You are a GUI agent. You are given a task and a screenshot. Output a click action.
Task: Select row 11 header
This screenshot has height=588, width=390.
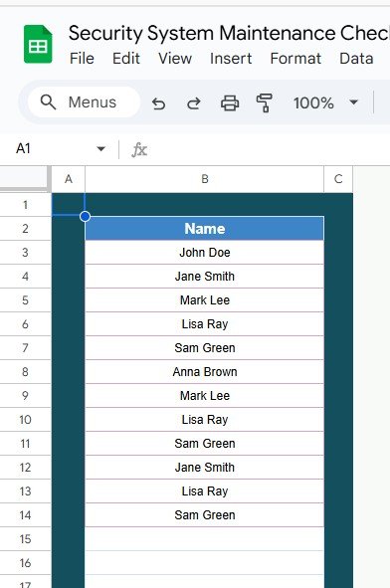point(25,444)
